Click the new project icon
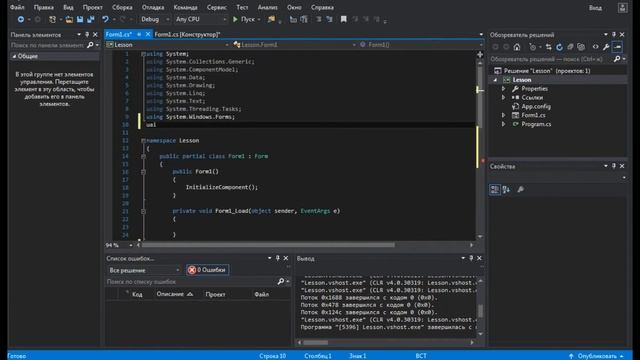640x360 pixels. pos(52,19)
